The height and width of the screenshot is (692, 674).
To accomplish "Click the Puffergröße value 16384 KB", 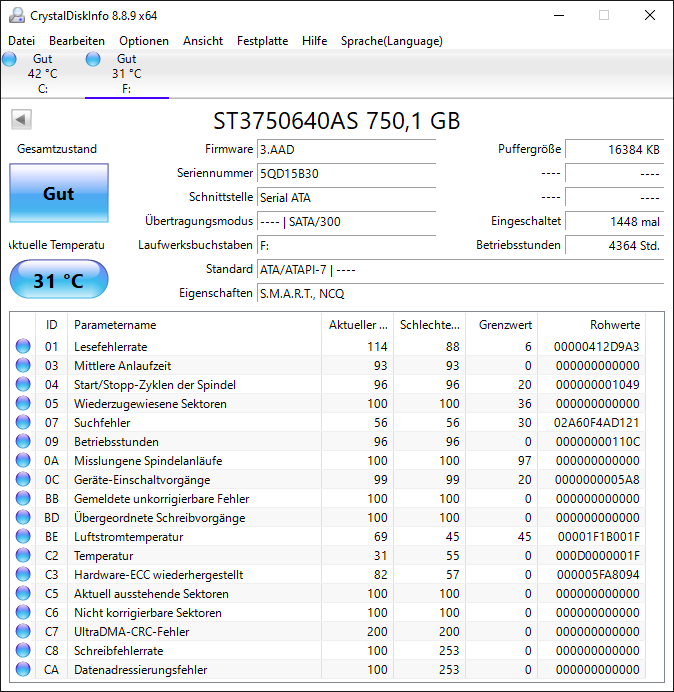I will click(614, 150).
